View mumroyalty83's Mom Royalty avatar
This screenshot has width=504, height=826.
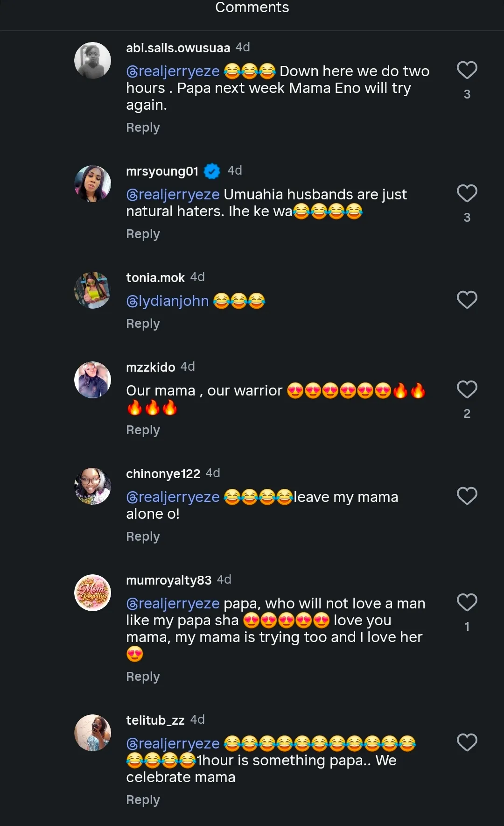(x=92, y=593)
